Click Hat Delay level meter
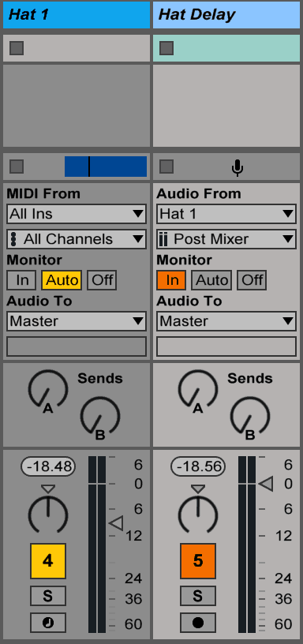 (x=247, y=545)
